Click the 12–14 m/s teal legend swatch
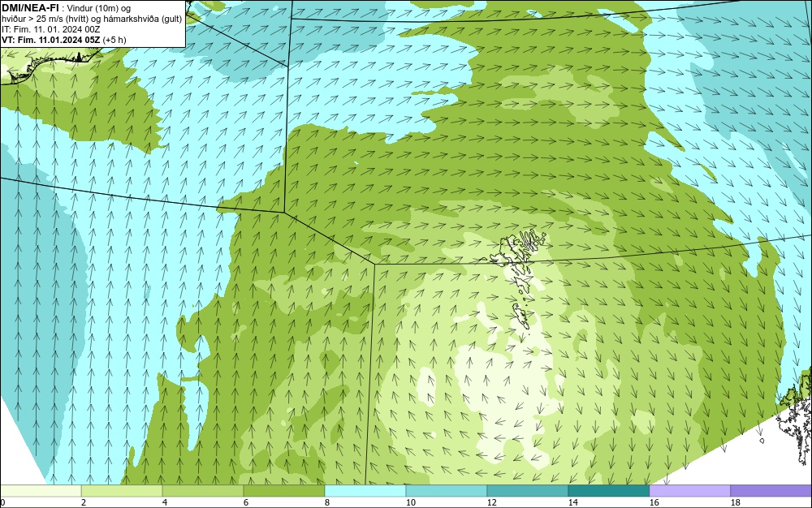 (x=527, y=490)
